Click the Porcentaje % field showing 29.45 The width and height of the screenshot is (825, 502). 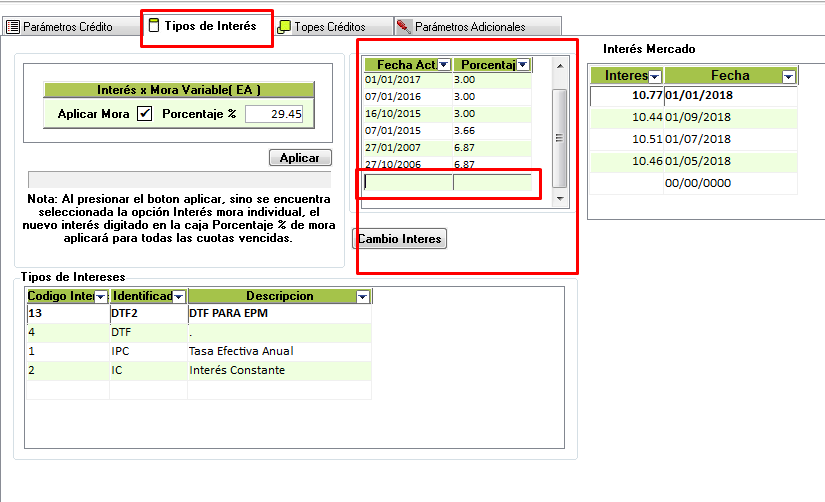coord(273,114)
